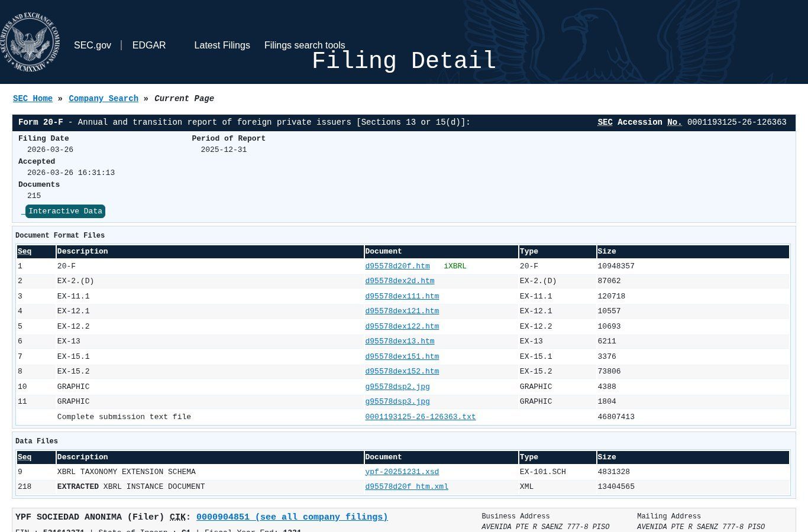Open document d95578d20f.htm
The height and width of the screenshot is (532, 808).
pyautogui.click(x=397, y=266)
